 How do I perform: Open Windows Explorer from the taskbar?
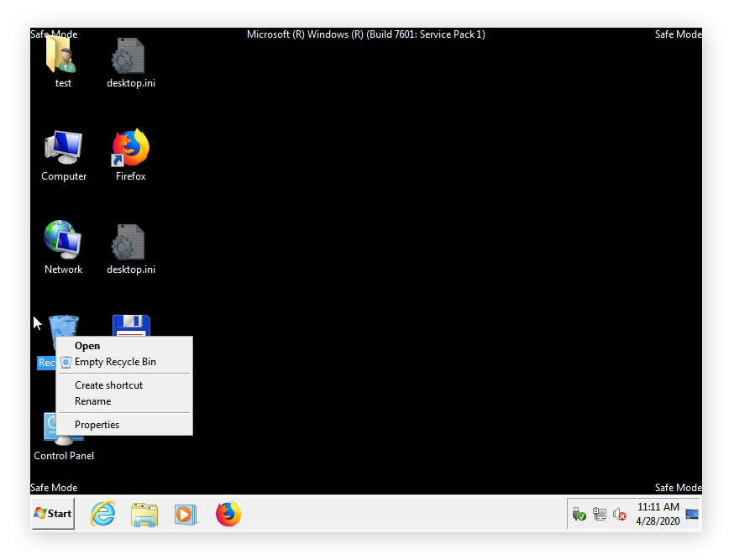point(144,513)
